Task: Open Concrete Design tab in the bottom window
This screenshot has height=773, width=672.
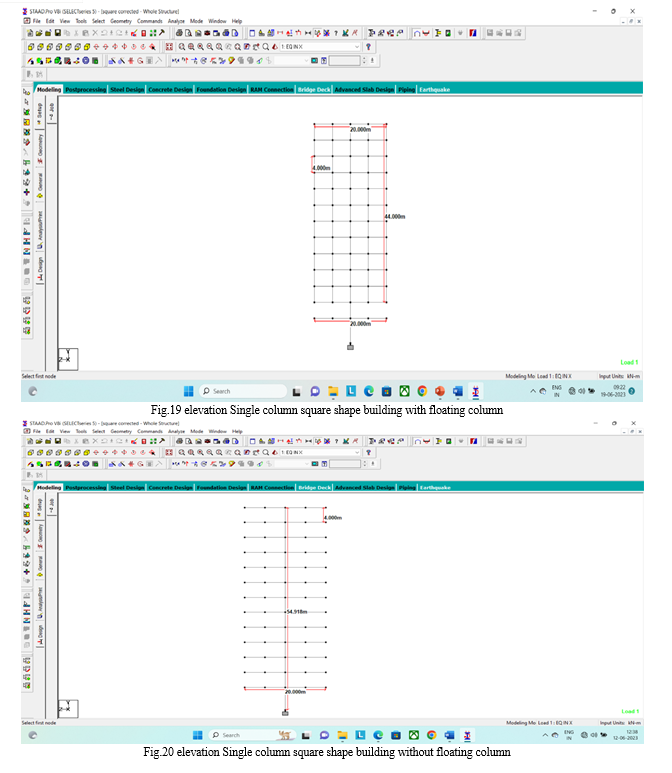Action: tap(170, 487)
